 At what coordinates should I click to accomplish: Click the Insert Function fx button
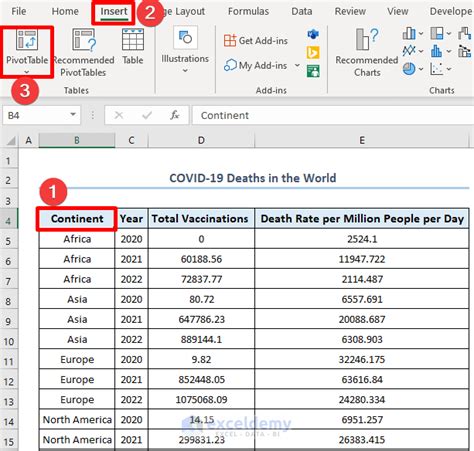tap(174, 115)
